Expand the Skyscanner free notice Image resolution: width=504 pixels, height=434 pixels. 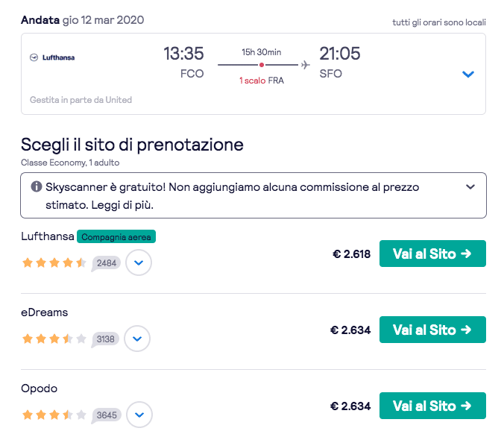coord(470,186)
